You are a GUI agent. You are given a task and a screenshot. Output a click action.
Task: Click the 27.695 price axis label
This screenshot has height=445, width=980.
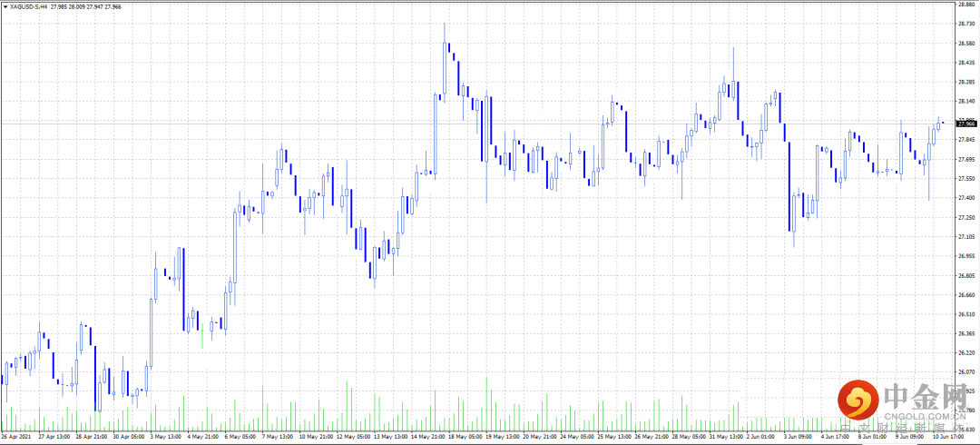(x=966, y=159)
